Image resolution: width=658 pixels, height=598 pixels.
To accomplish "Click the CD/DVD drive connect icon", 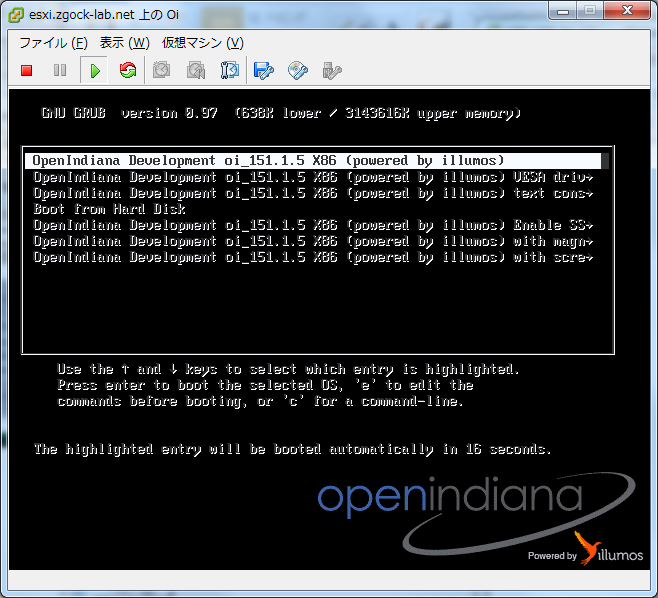I will (298, 71).
